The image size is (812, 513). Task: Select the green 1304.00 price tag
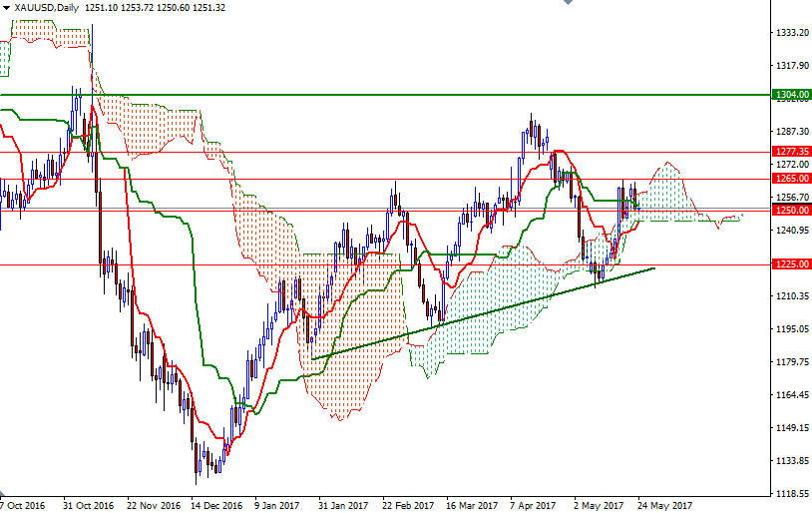[x=790, y=95]
